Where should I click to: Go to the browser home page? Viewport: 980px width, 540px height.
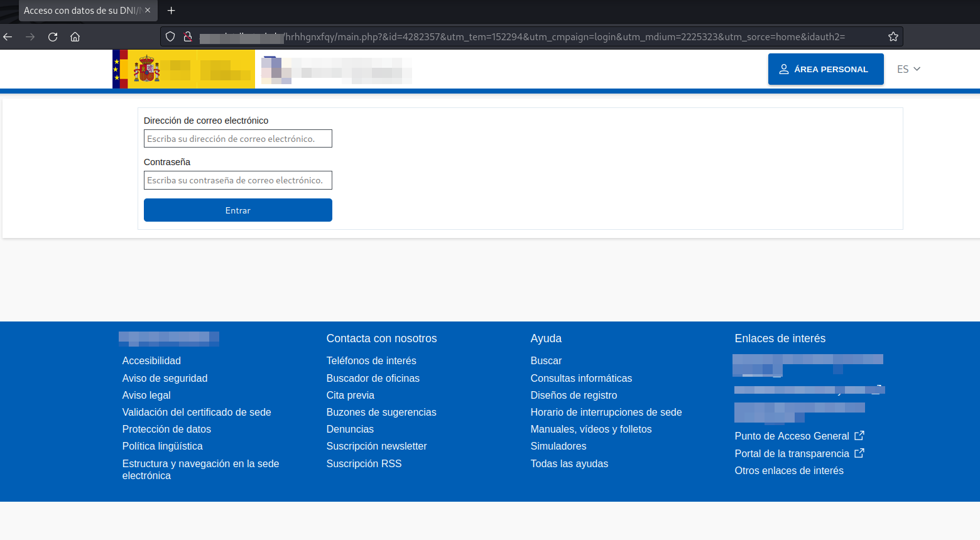click(x=75, y=37)
